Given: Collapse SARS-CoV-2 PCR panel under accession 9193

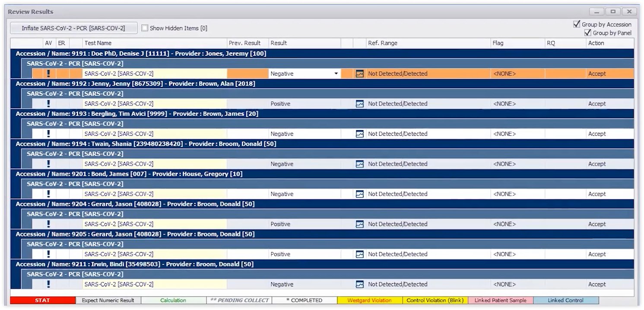Looking at the screenshot, I should [75, 124].
